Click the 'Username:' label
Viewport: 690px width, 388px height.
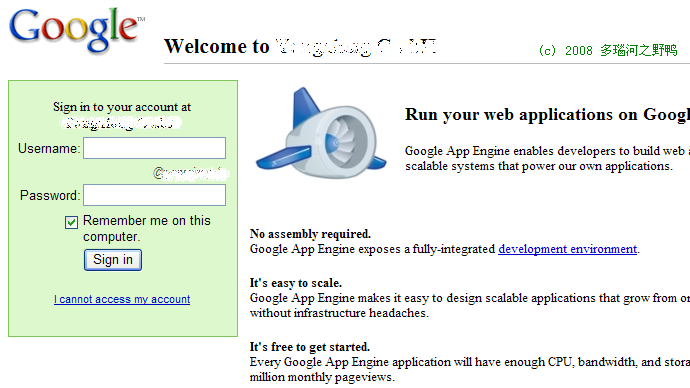point(49,149)
